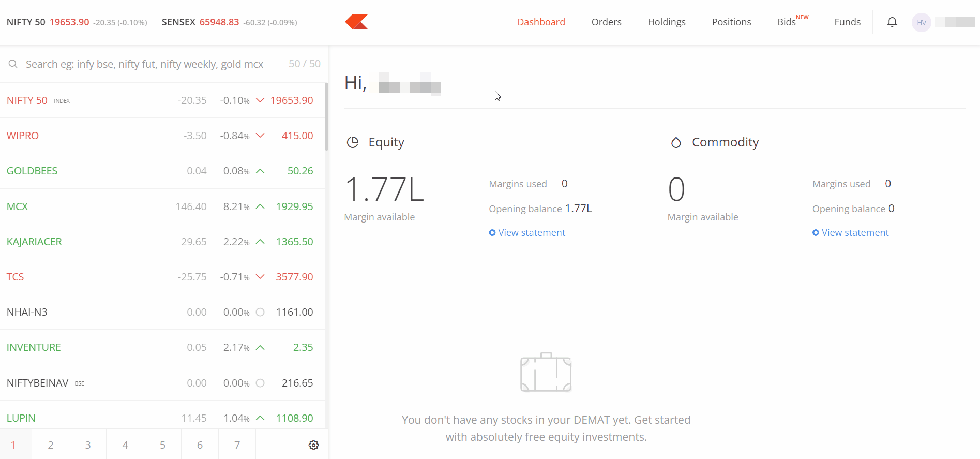Go to the Funds tab
The height and width of the screenshot is (459, 980).
coord(847,22)
